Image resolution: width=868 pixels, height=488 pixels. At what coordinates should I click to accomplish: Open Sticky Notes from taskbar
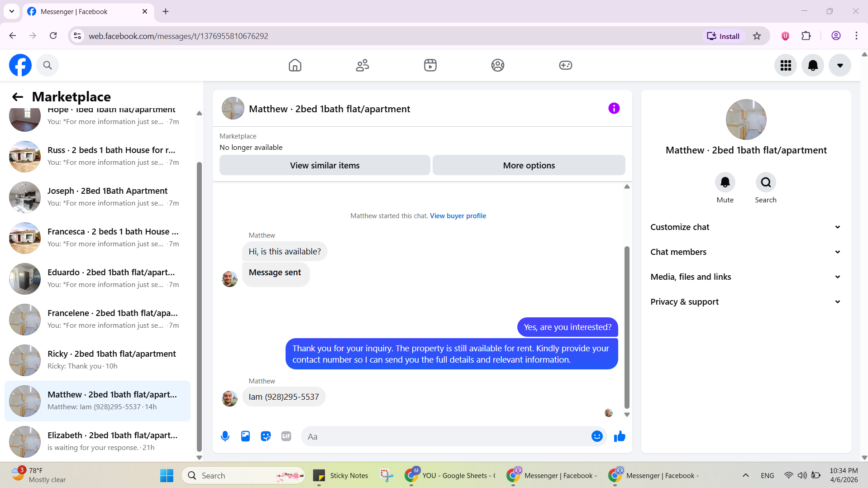pos(341,475)
